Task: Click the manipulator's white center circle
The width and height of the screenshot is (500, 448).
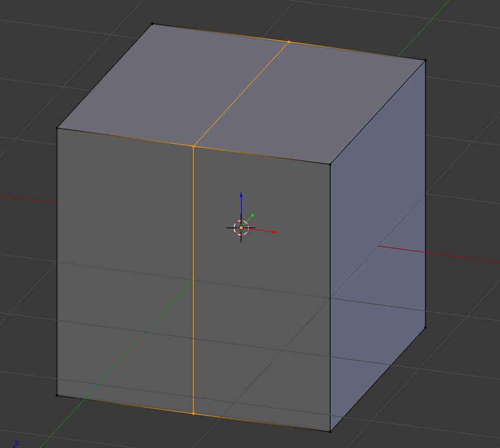Action: pyautogui.click(x=241, y=227)
